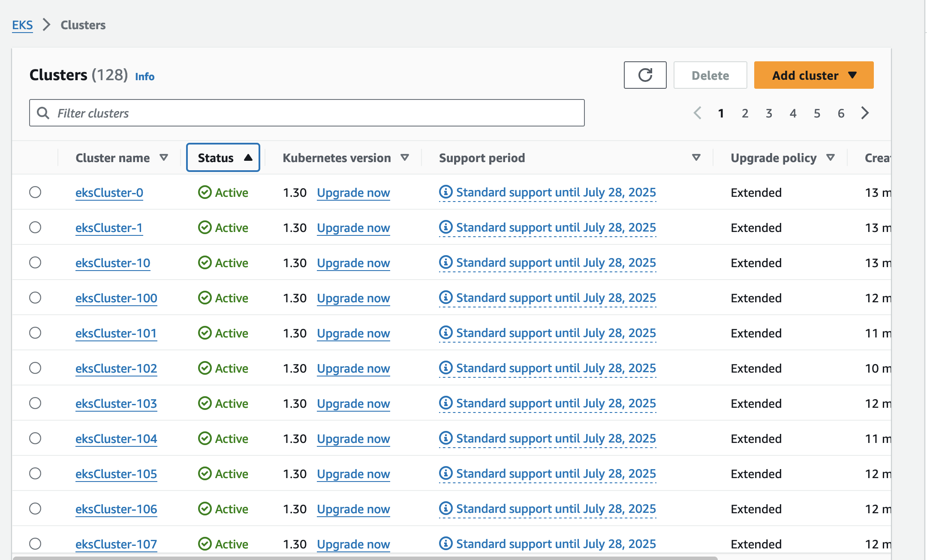Select the eksCluster-107 radio button
This screenshot has width=927, height=560.
pos(35,544)
